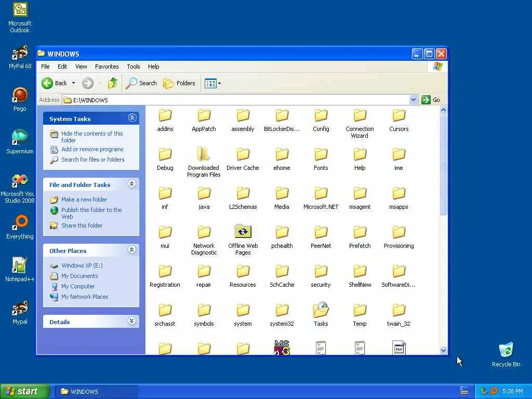532x399 pixels.
Task: Select the Connection Wizard folder
Action: click(360, 123)
